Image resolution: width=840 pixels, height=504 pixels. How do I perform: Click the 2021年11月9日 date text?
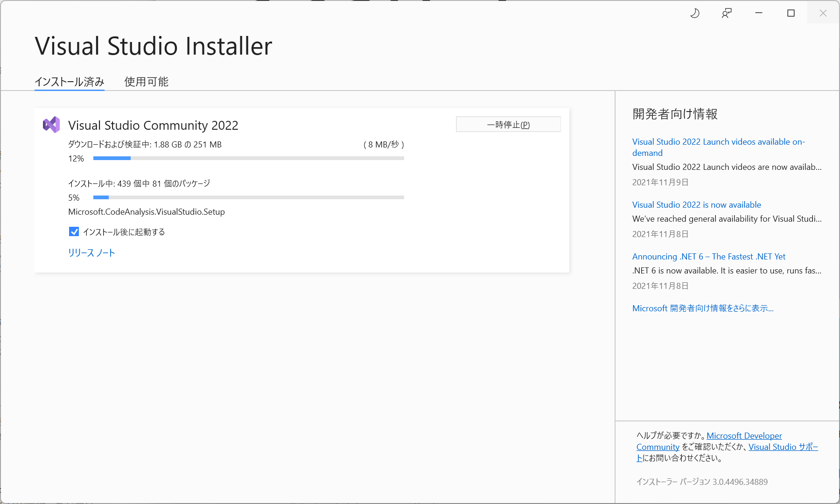coord(660,182)
